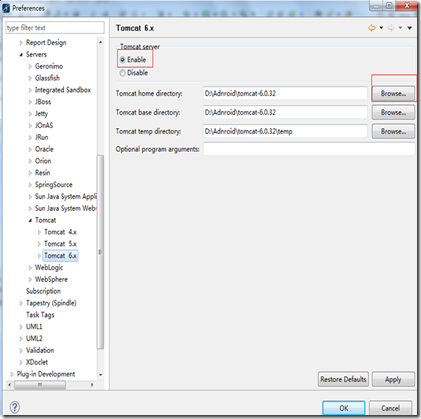Viewport: 421px width, 419px height.
Task: Click the Tomcat base directory field
Action: pos(285,112)
